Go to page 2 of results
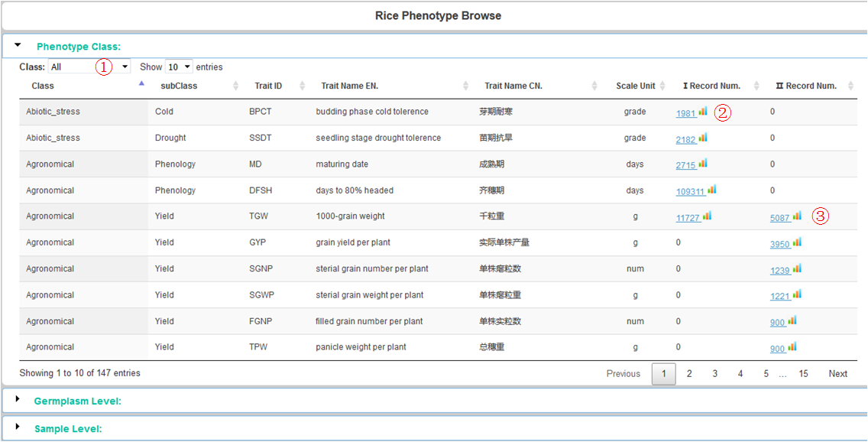 [689, 374]
